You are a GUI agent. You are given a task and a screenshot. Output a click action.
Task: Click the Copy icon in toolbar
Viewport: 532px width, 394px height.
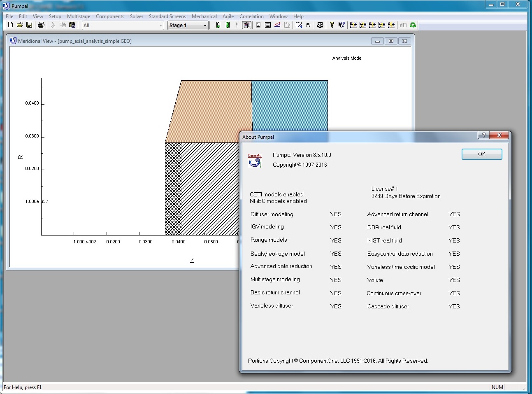click(63, 25)
